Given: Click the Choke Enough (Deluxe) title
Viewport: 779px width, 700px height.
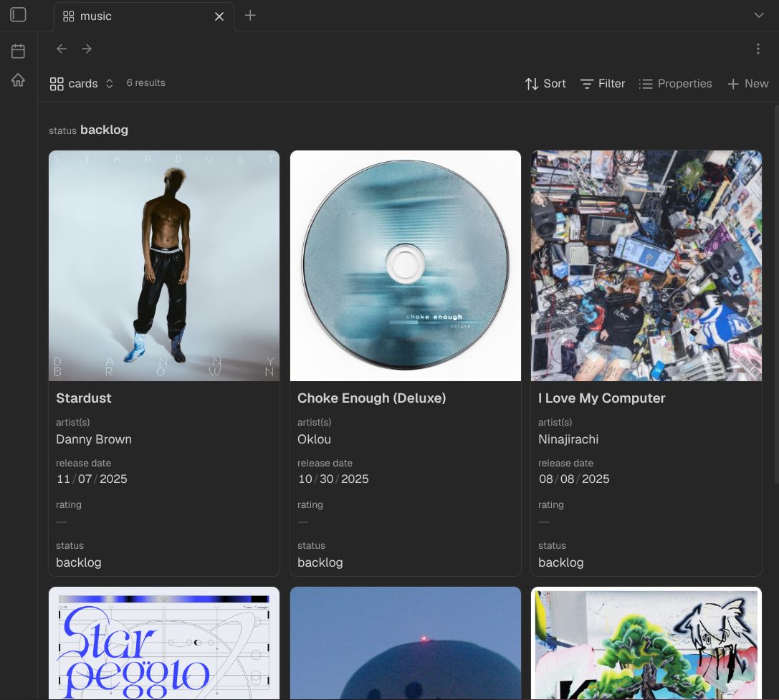Looking at the screenshot, I should (372, 398).
